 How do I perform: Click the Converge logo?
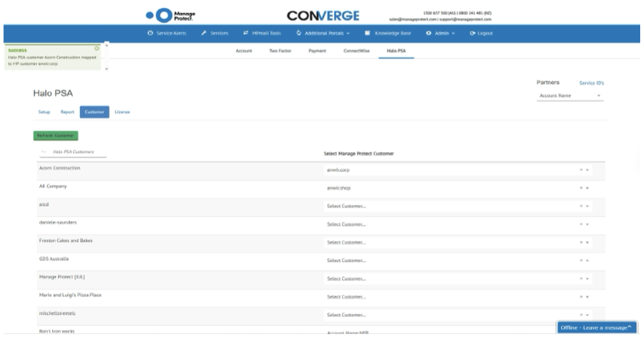[323, 16]
